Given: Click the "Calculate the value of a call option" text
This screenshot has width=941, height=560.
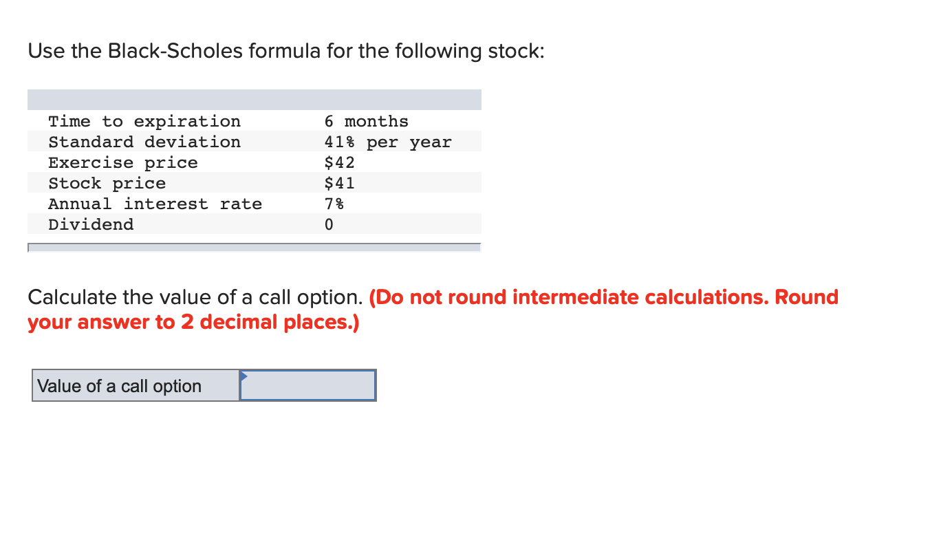Looking at the screenshot, I should point(195,297).
